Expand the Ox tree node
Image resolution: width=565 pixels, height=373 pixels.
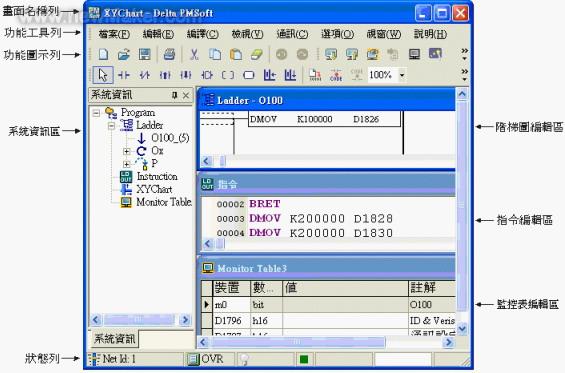pos(126,151)
